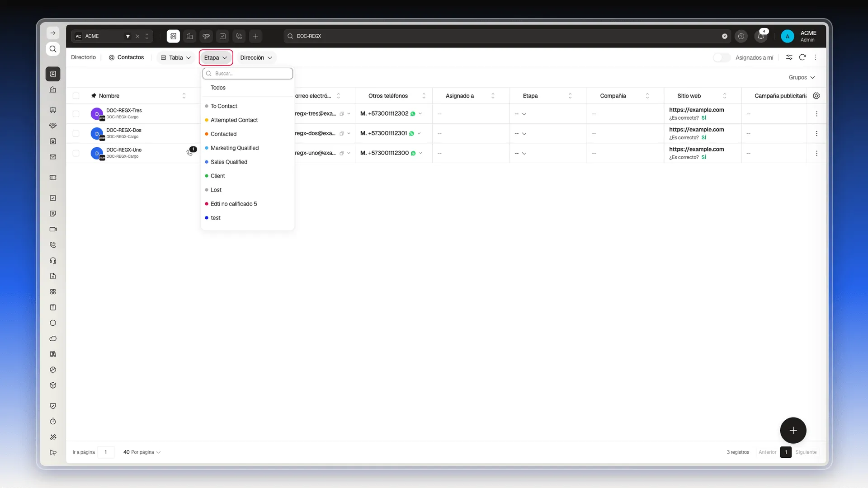The width and height of the screenshot is (868, 488).
Task: Select the DOC-REGX-Uno row checkbox
Action: (x=76, y=153)
